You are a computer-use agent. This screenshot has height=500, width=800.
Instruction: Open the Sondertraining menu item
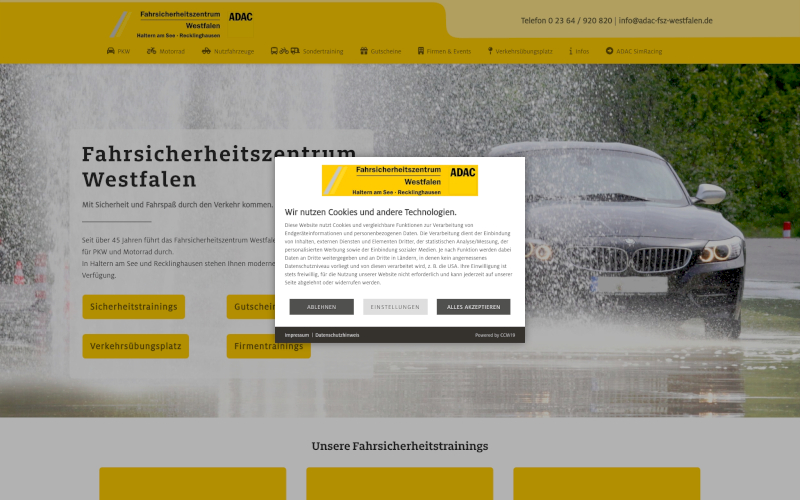[323, 51]
